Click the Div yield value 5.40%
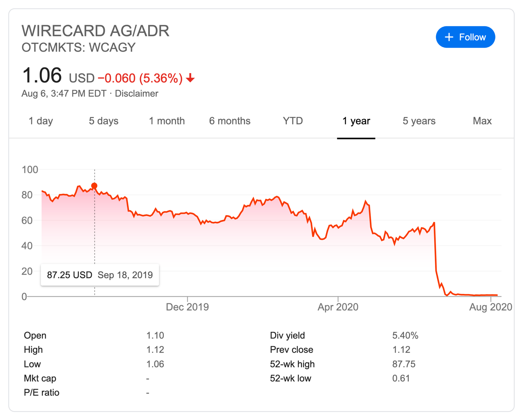 pyautogui.click(x=405, y=336)
